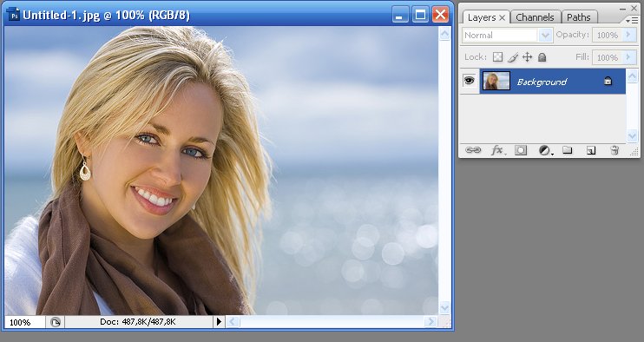
Task: Create a new layer
Action: [590, 151]
